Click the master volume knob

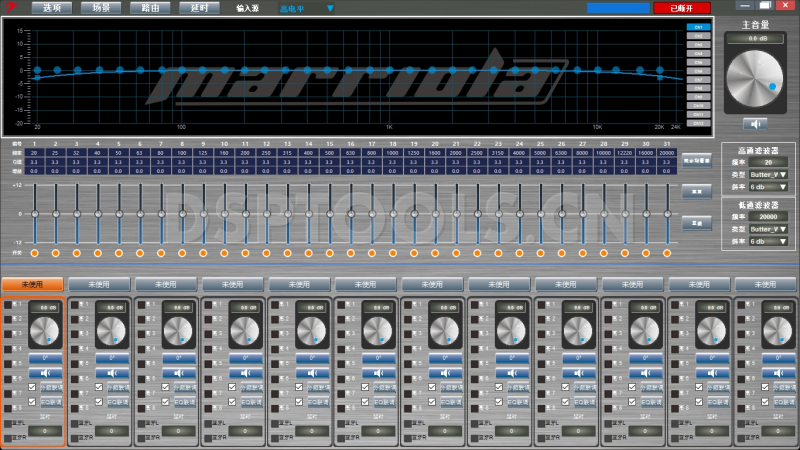point(755,78)
